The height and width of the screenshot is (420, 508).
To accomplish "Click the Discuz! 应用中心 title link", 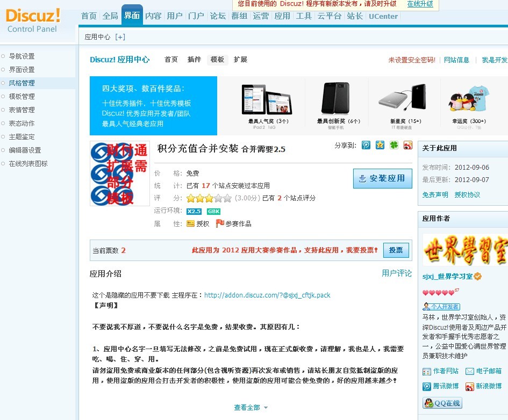I will click(x=119, y=60).
